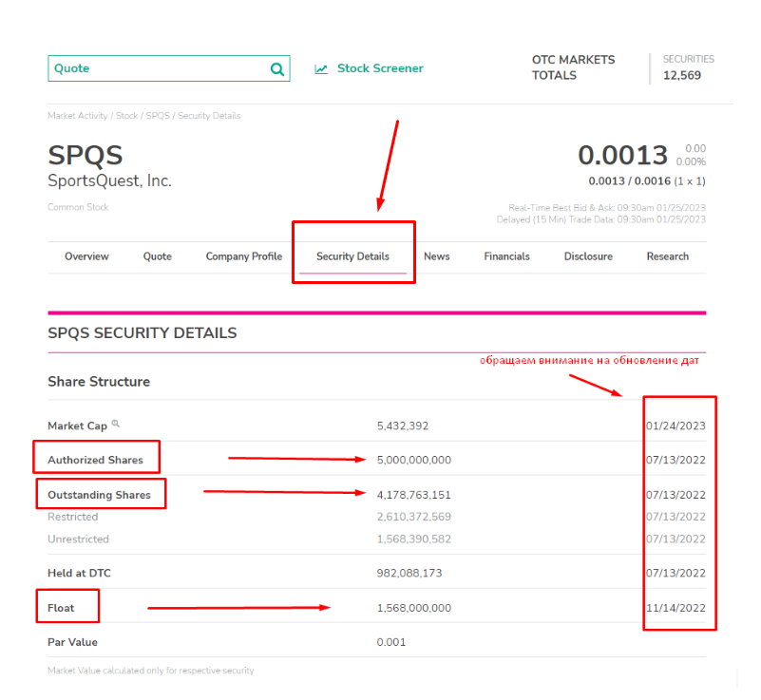Click the 0.00% percent change value
761x700 pixels.
point(691,161)
